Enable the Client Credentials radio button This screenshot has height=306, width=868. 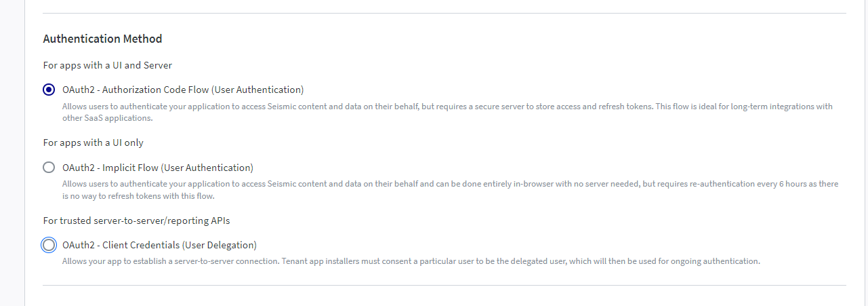tap(49, 245)
